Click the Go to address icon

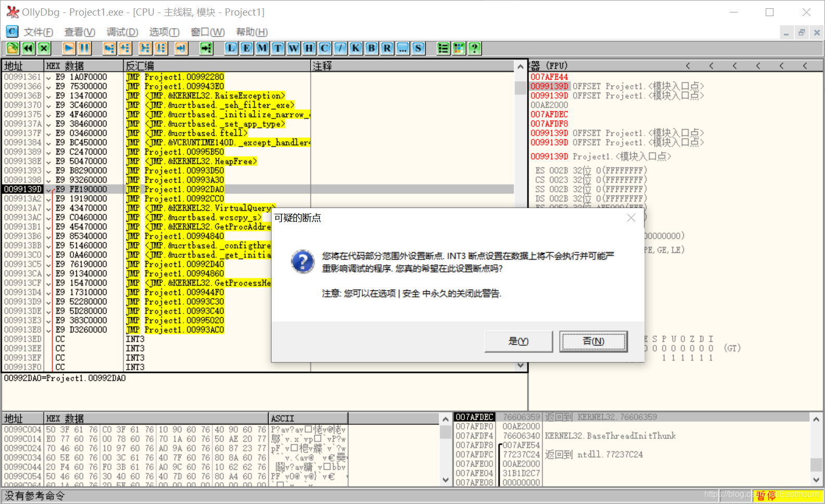coord(207,48)
